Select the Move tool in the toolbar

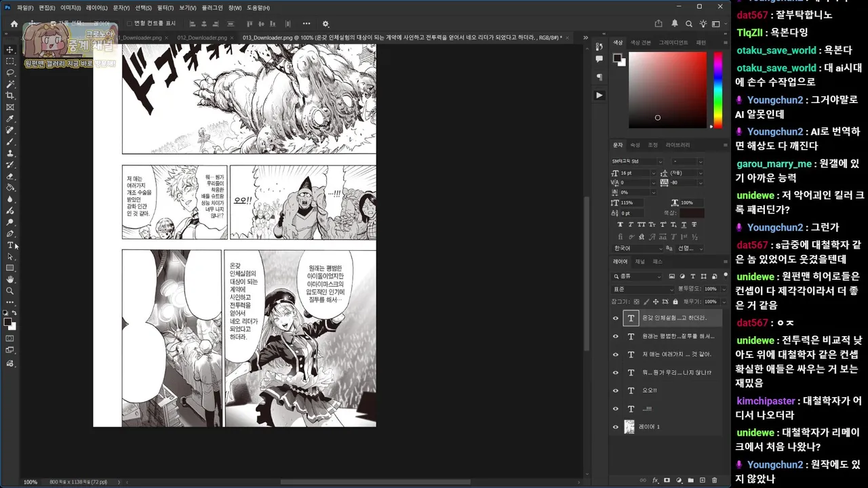[x=10, y=49]
